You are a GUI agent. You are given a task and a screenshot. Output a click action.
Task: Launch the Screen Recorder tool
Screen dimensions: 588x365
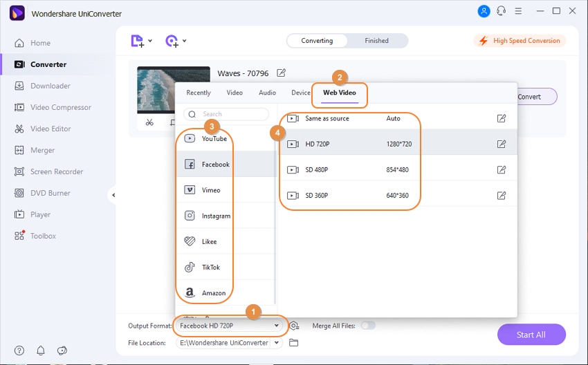pyautogui.click(x=48, y=171)
